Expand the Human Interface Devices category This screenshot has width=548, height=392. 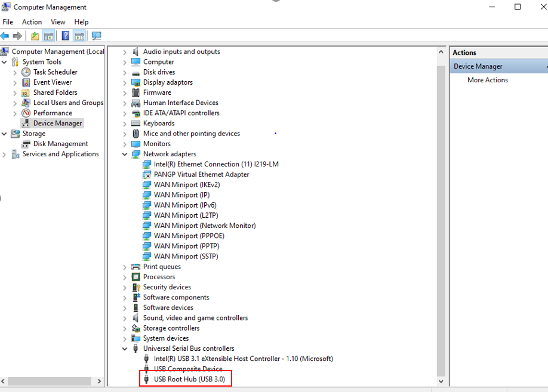click(125, 103)
